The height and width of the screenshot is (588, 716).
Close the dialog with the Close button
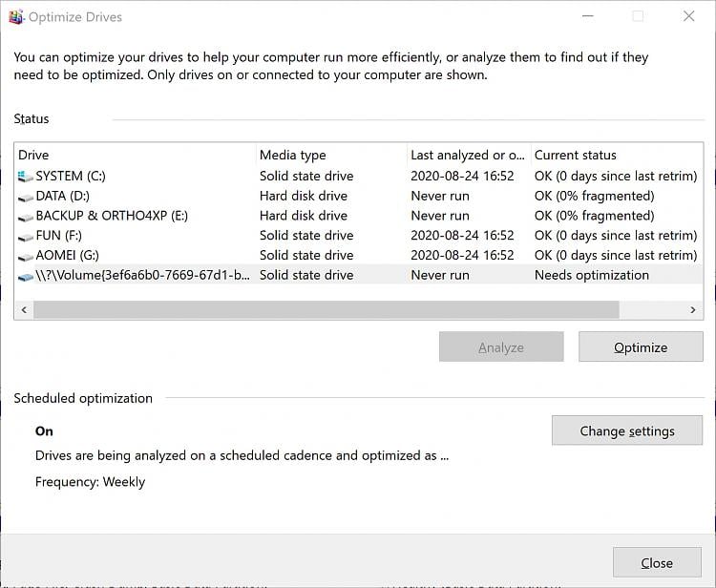click(657, 562)
